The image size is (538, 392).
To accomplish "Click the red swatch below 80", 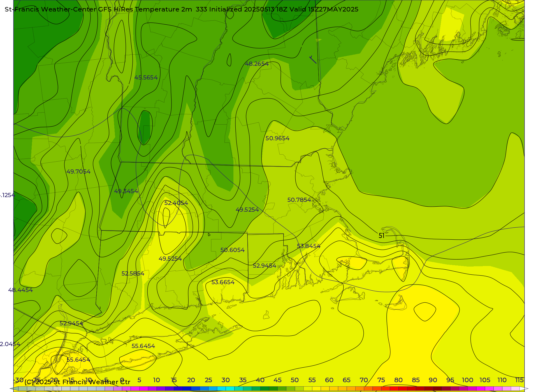I will pos(394,389).
